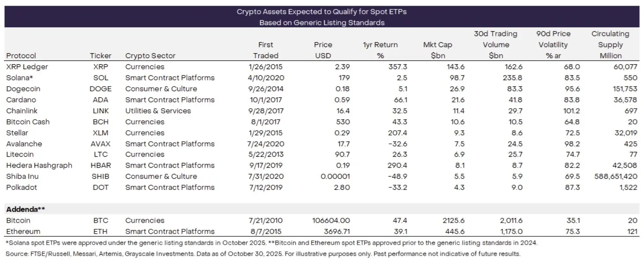Select Dogecoin's Consumer & Culture sector cell
This screenshot has height=261, width=644.
point(161,89)
